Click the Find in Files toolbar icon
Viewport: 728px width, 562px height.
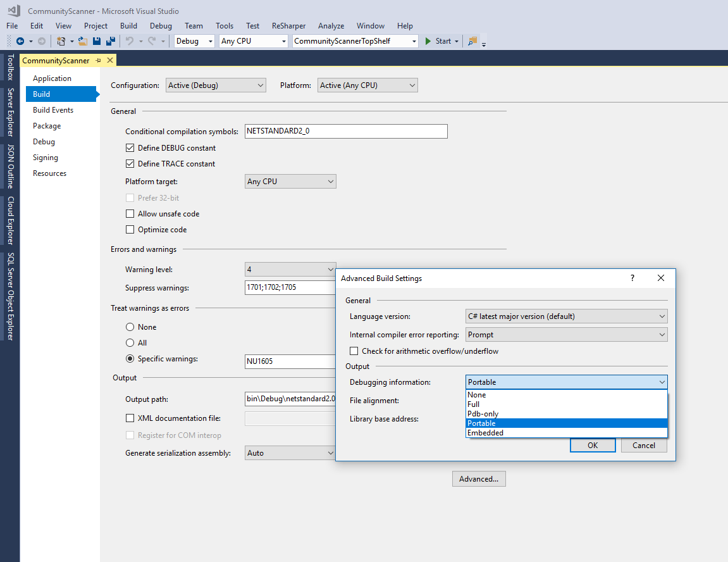[472, 41]
